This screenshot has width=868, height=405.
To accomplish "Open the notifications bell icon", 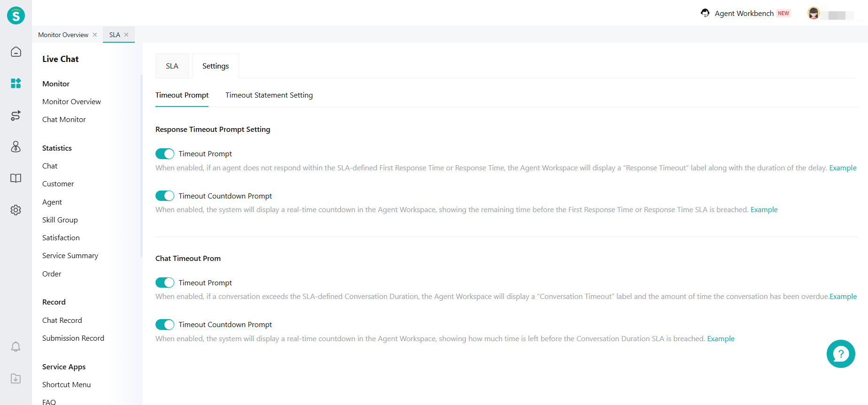I will (x=16, y=347).
